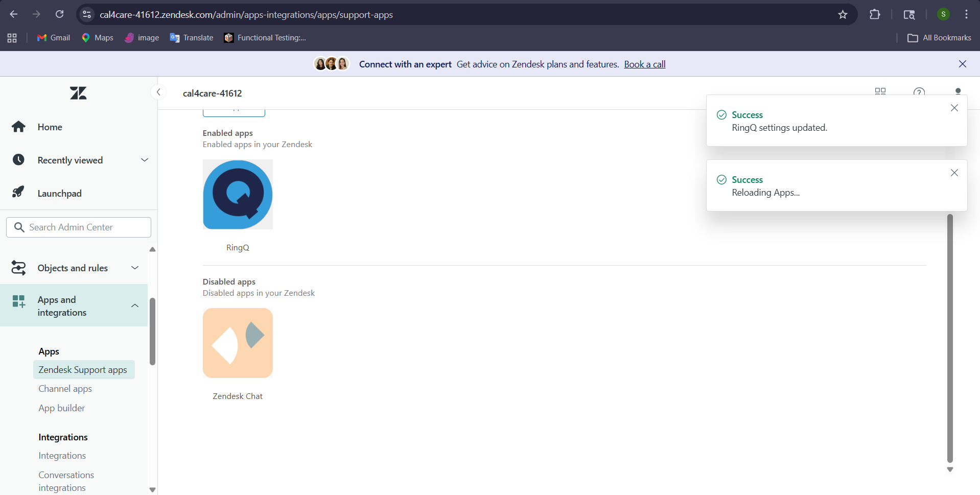This screenshot has width=980, height=495.
Task: Open the All Bookmarks folder
Action: [939, 38]
